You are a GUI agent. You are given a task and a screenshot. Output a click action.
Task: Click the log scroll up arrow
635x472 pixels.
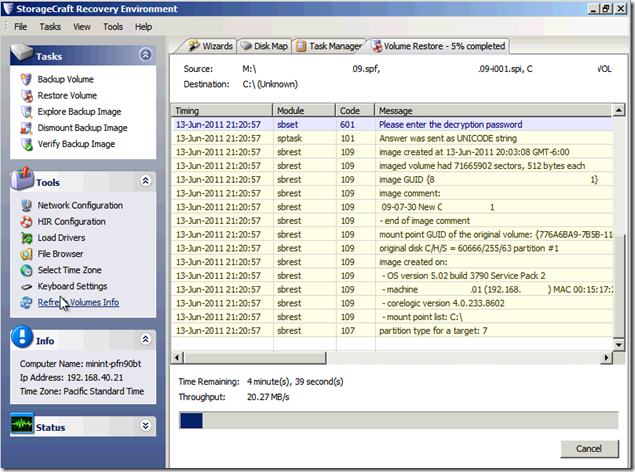(x=618, y=110)
